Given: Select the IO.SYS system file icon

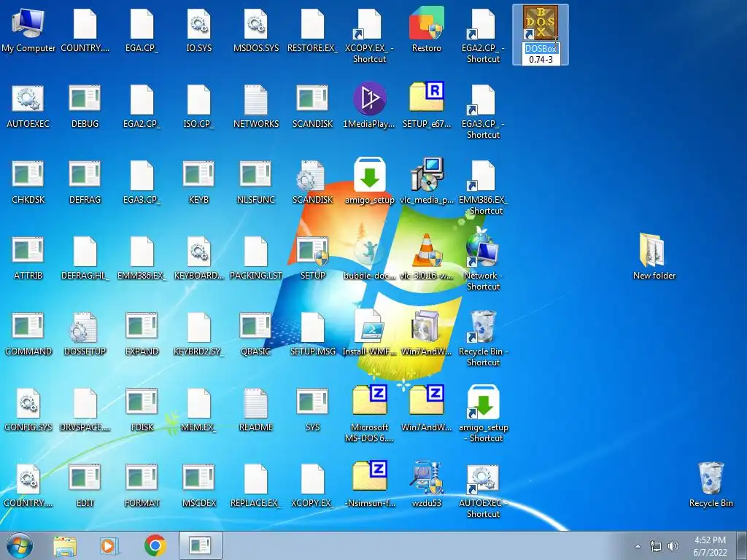Looking at the screenshot, I should [x=198, y=24].
